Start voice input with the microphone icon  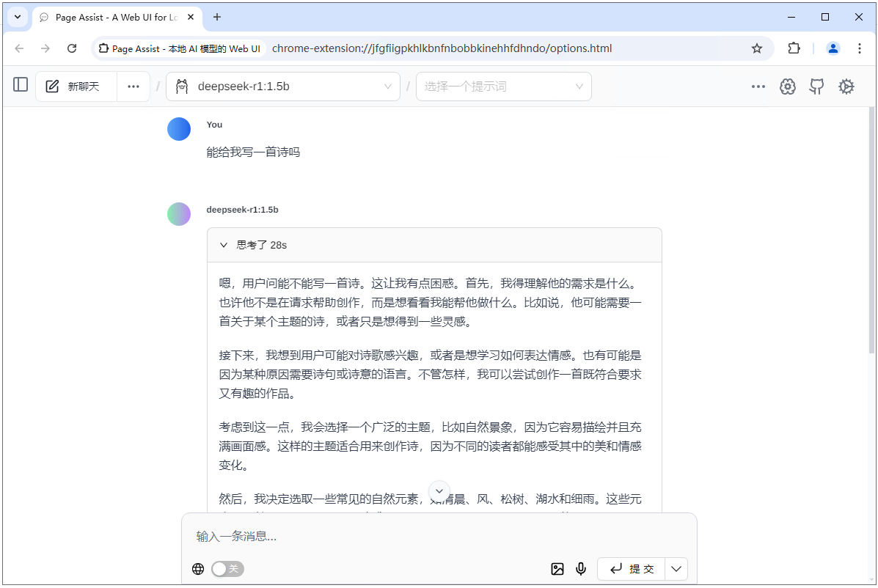click(581, 569)
